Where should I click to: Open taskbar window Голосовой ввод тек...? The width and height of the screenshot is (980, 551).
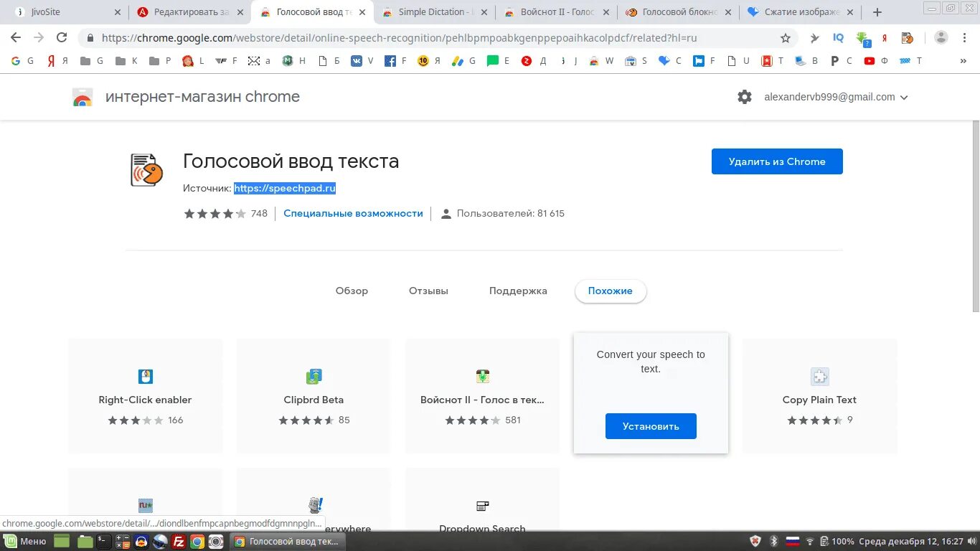coord(286,542)
